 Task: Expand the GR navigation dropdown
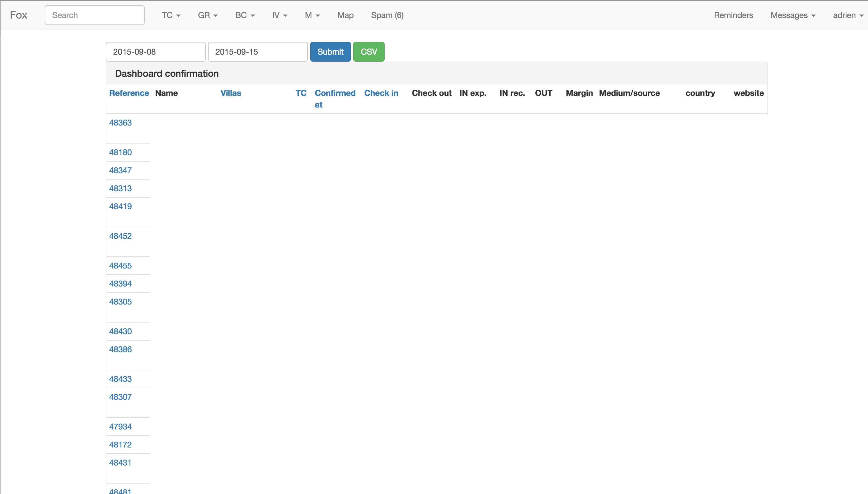click(x=207, y=15)
